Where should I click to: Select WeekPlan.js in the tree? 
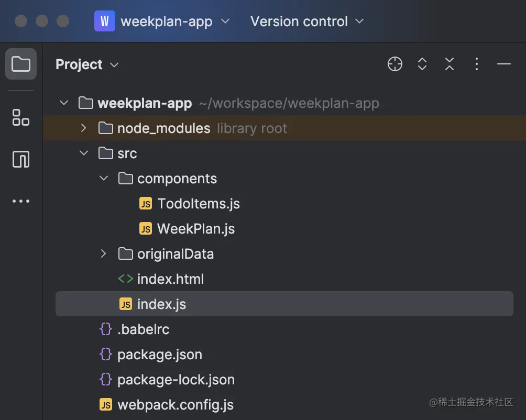(195, 229)
